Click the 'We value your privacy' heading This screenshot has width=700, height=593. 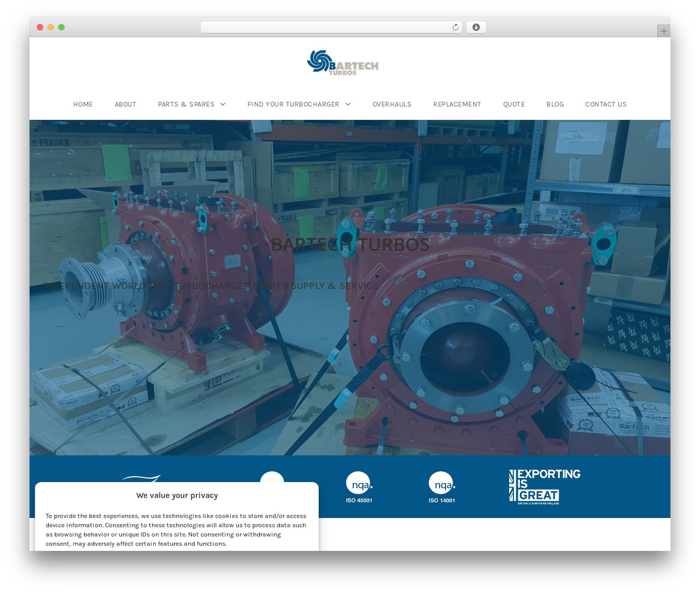click(177, 495)
